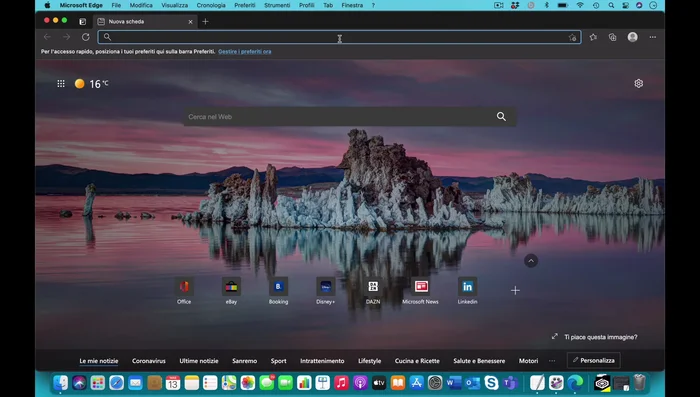Open page settings gear icon
This screenshot has width=700, height=397.
tap(639, 84)
